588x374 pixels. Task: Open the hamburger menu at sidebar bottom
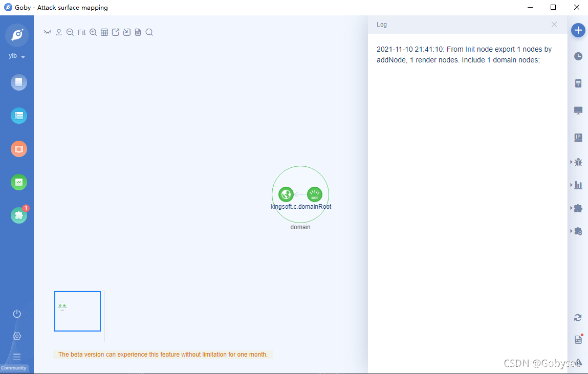click(17, 357)
